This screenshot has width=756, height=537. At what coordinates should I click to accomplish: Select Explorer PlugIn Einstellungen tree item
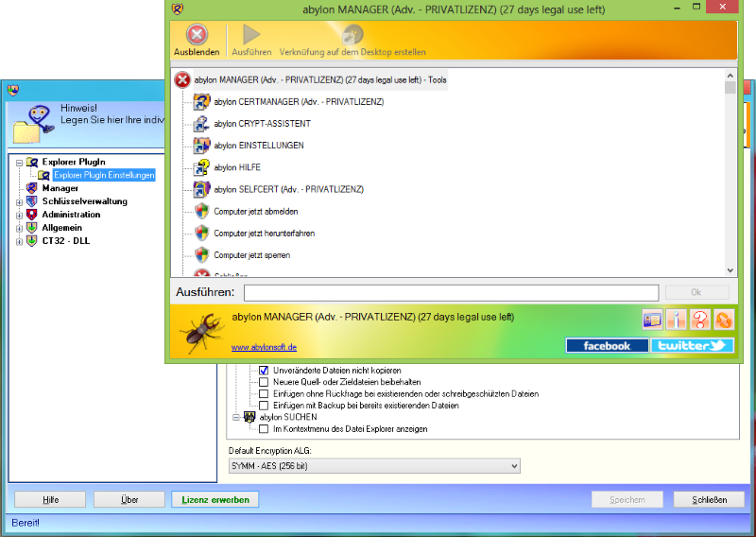point(104,175)
